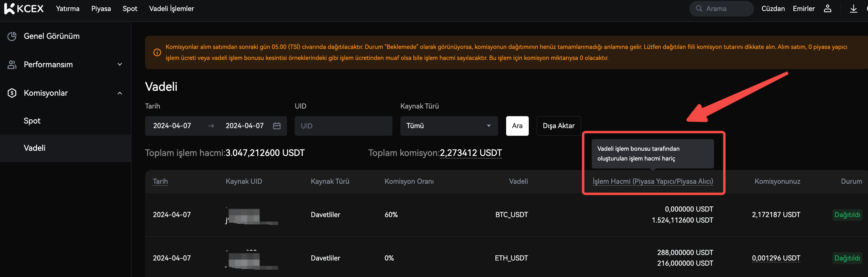The width and height of the screenshot is (868, 277).
Task: Open the Kaynak Türü dropdown
Action: (x=448, y=126)
